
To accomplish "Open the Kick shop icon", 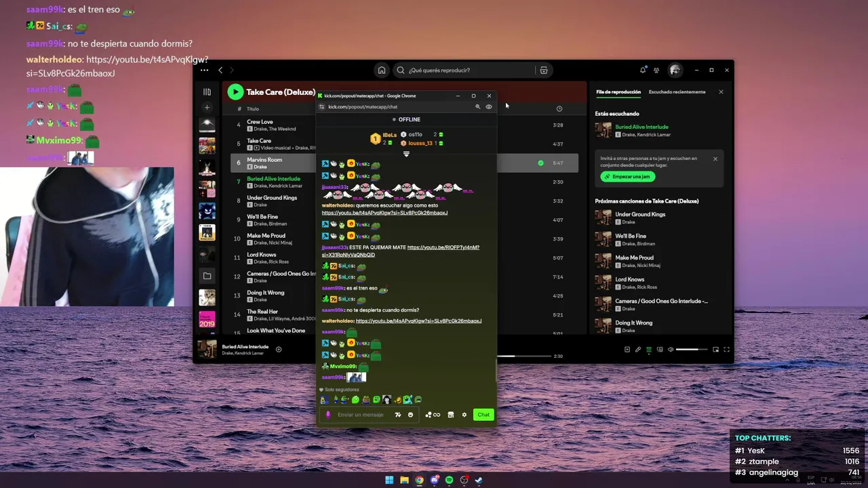I will click(450, 415).
